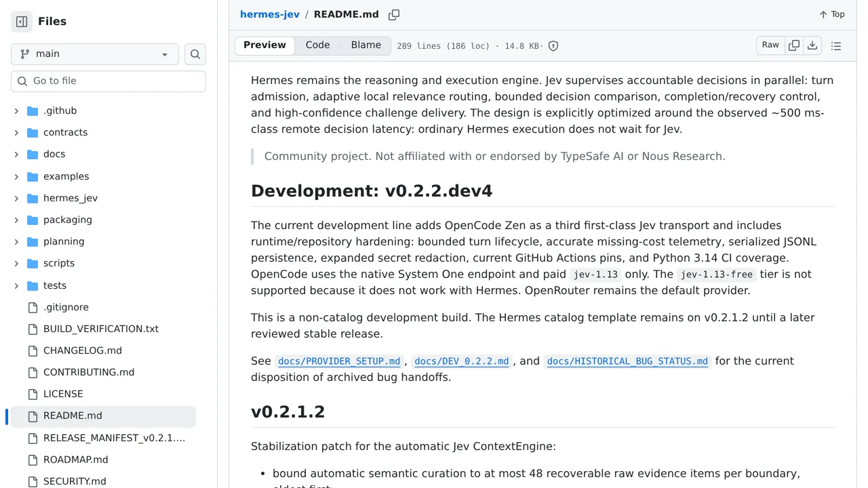Click the .github folder icon

point(33,110)
